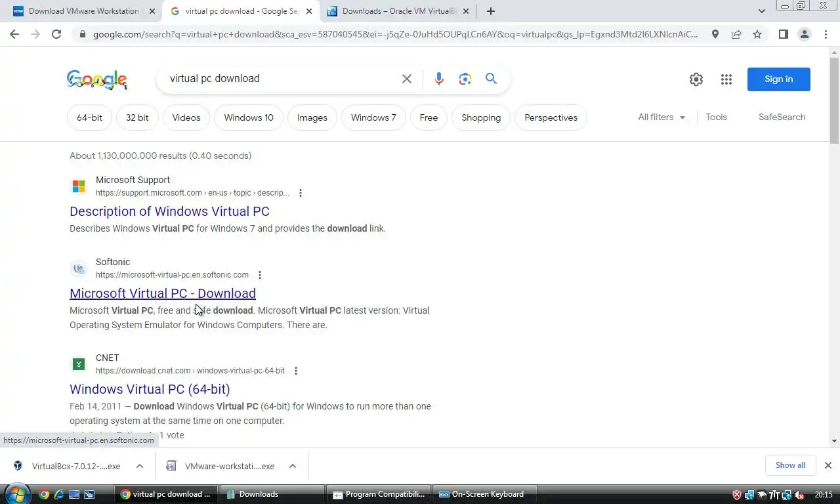840x504 pixels.
Task: Open Google Lens image search
Action: [465, 79]
